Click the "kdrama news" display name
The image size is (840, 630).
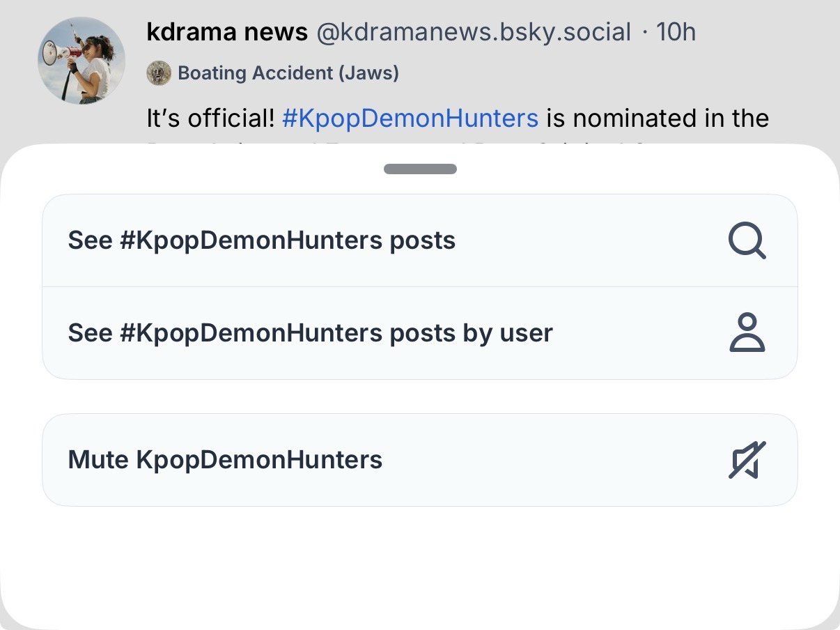[227, 32]
